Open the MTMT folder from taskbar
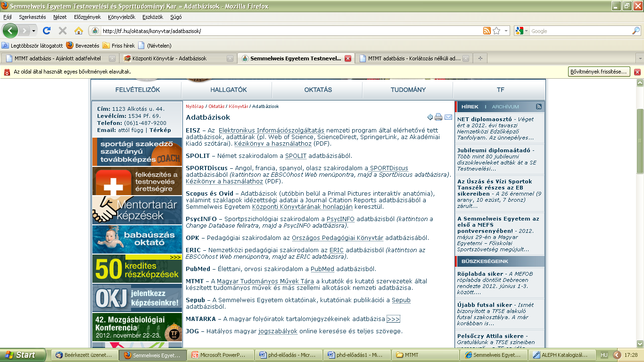Image resolution: width=644 pixels, height=362 pixels. click(x=427, y=355)
